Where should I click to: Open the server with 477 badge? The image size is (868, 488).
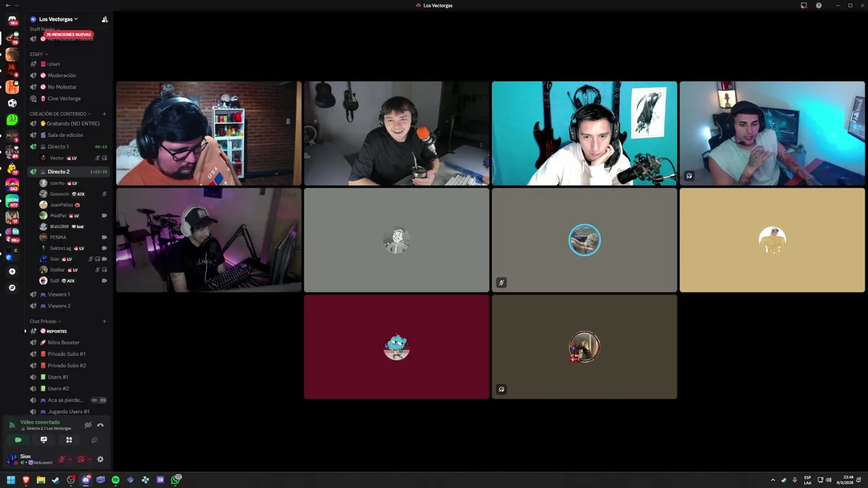[x=12, y=201]
